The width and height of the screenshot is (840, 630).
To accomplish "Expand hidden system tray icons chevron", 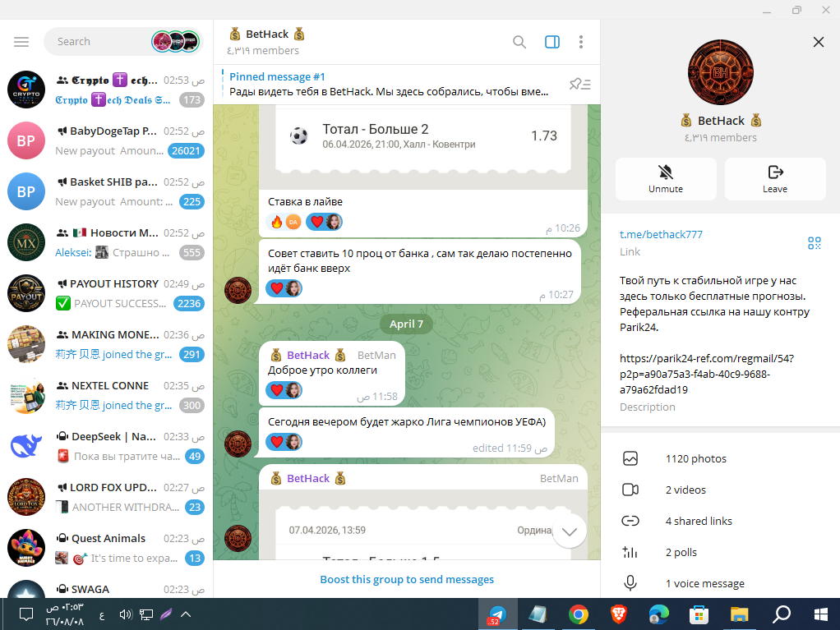I will (x=186, y=614).
